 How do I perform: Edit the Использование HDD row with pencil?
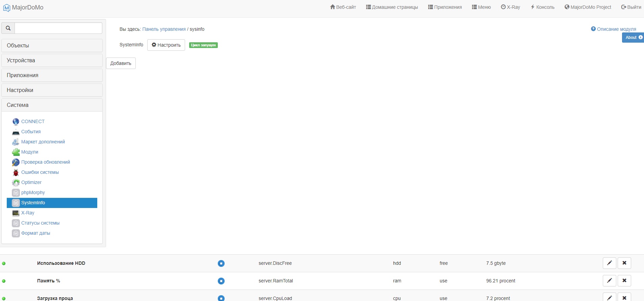pyautogui.click(x=609, y=263)
